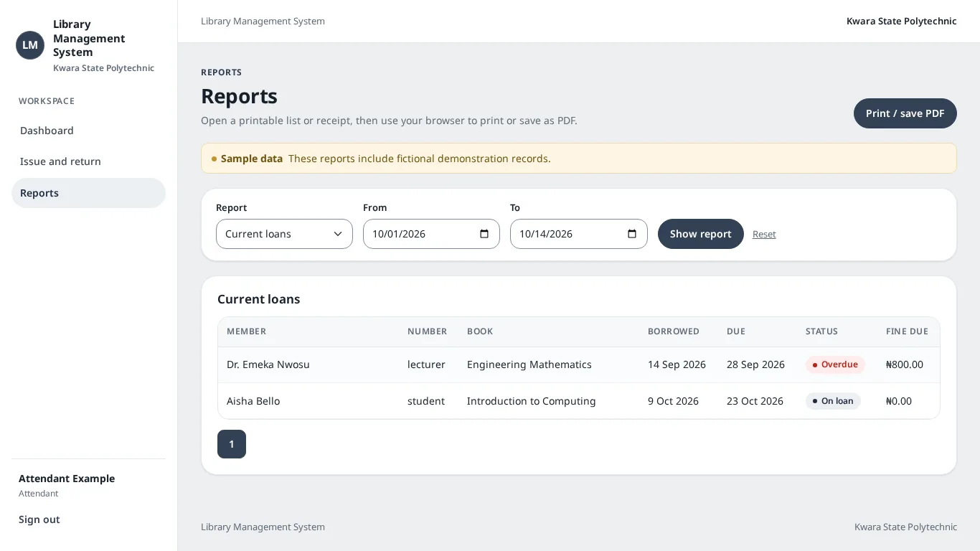
Task: Open the From date calendar picker icon
Action: pyautogui.click(x=484, y=234)
